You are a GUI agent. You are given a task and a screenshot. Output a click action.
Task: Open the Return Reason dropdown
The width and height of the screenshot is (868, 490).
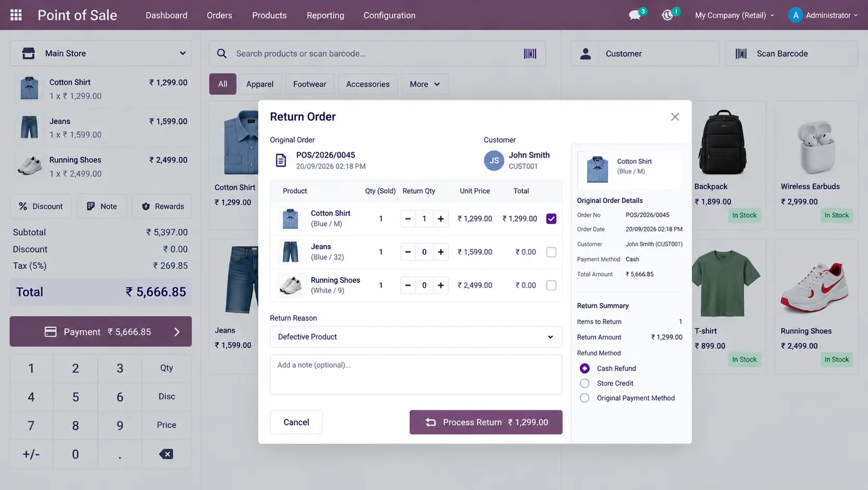[416, 337]
